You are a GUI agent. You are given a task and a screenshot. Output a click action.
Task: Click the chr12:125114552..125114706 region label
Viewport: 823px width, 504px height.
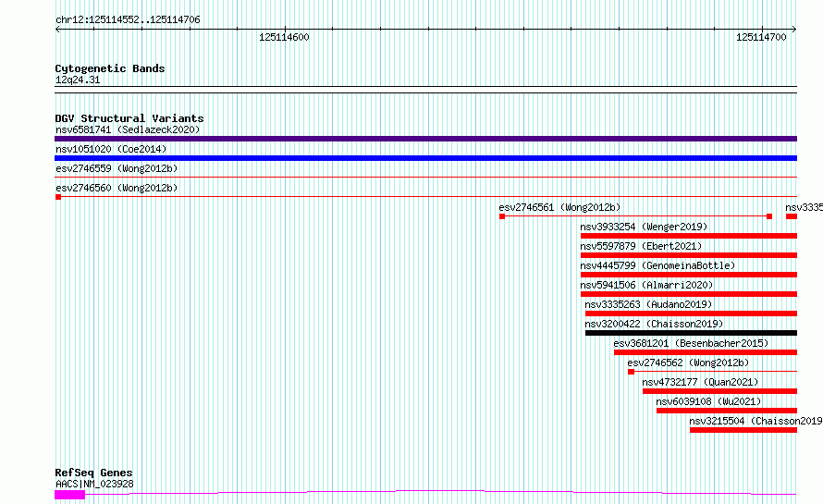coord(128,20)
